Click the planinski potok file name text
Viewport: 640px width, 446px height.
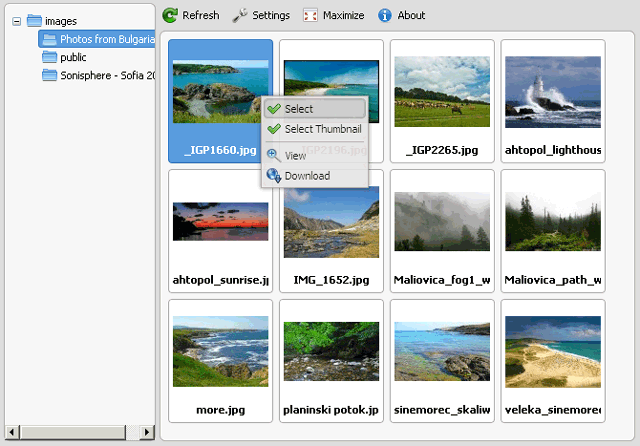331,410
